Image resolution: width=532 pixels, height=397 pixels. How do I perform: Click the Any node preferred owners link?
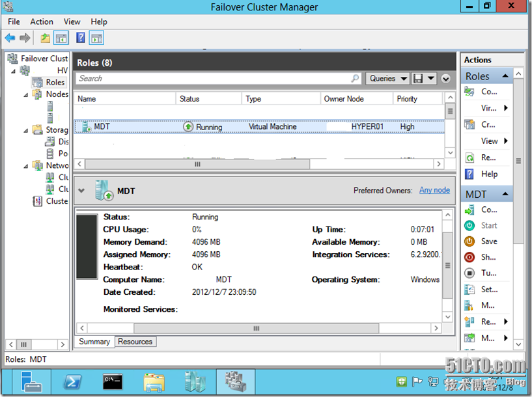coord(434,190)
